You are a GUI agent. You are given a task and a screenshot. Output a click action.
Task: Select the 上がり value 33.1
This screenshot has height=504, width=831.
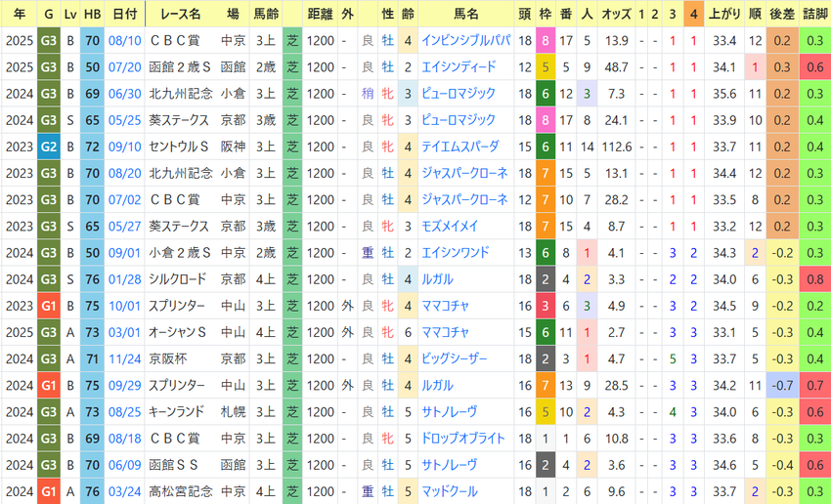[723, 332]
